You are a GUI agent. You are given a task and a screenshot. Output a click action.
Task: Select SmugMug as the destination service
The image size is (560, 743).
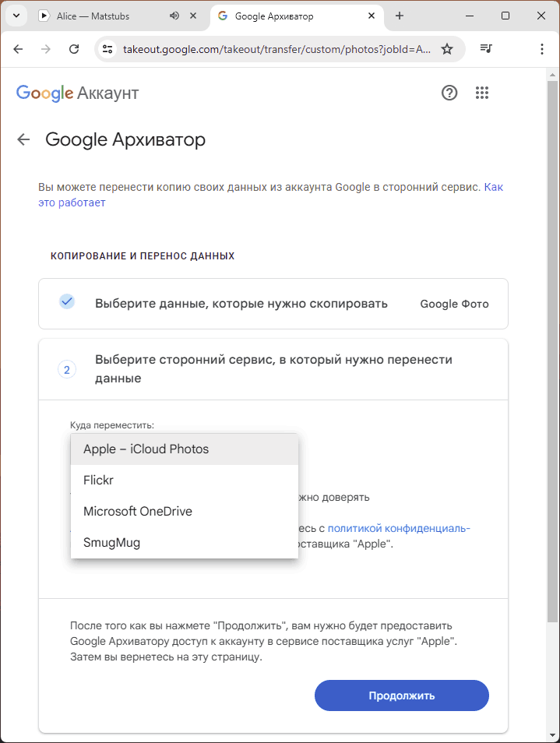[x=185, y=543]
